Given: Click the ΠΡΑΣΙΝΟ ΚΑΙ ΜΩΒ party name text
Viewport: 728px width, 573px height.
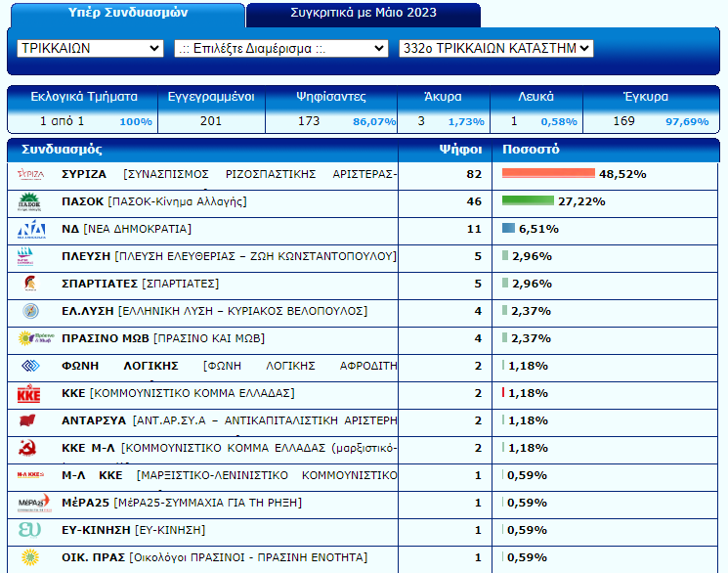Looking at the screenshot, I should click(163, 338).
